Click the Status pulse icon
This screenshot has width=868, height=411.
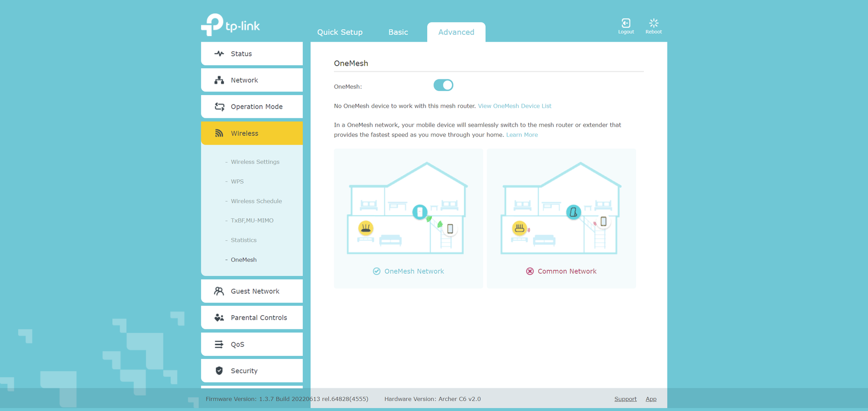(219, 54)
